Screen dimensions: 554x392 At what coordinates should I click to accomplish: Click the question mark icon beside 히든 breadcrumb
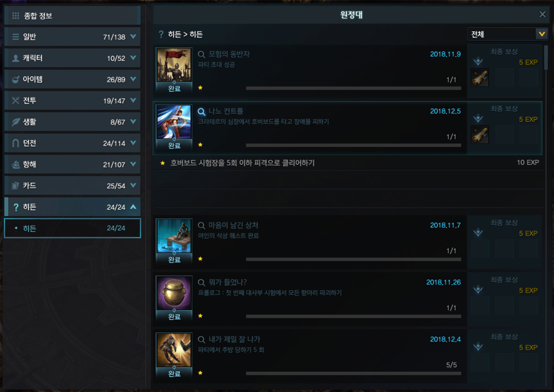[161, 35]
